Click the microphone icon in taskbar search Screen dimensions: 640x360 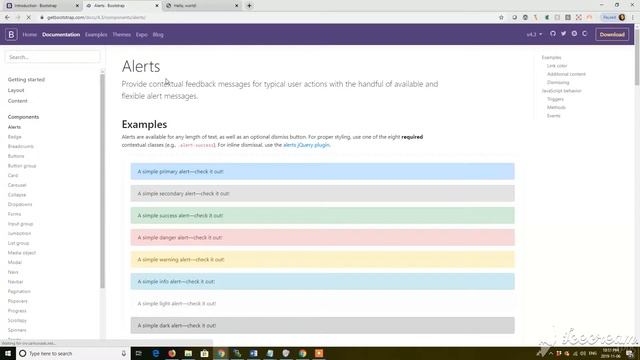pos(124,353)
